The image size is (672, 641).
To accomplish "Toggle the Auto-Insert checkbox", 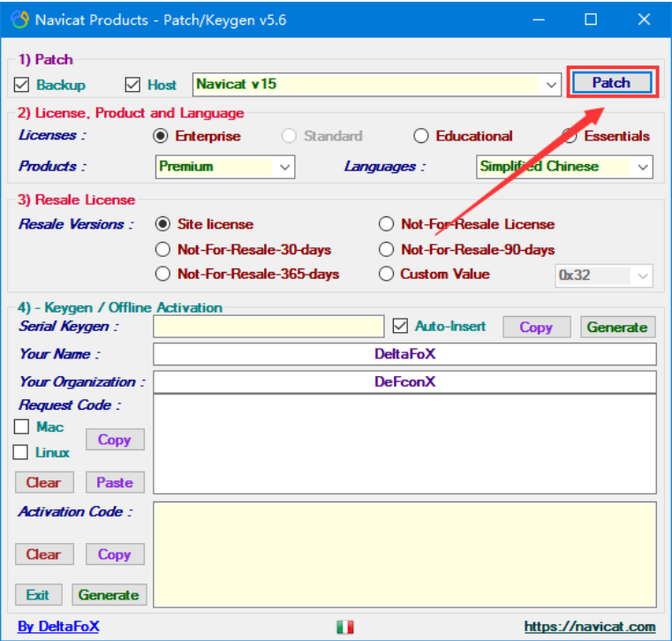I will point(400,326).
